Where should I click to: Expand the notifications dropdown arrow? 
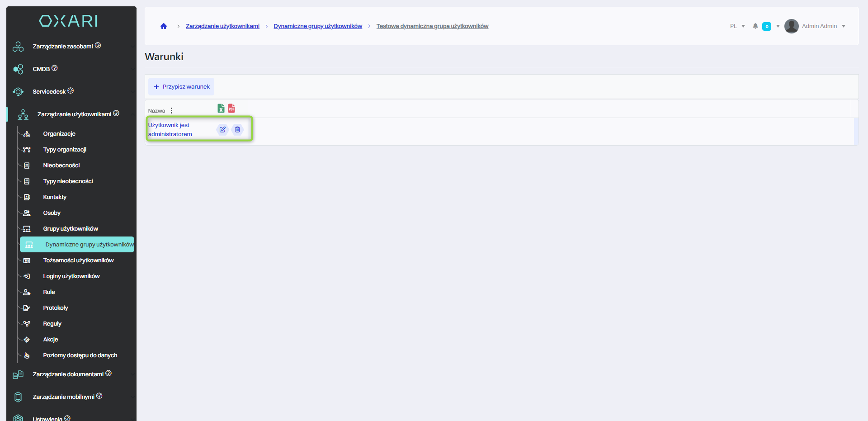click(778, 26)
